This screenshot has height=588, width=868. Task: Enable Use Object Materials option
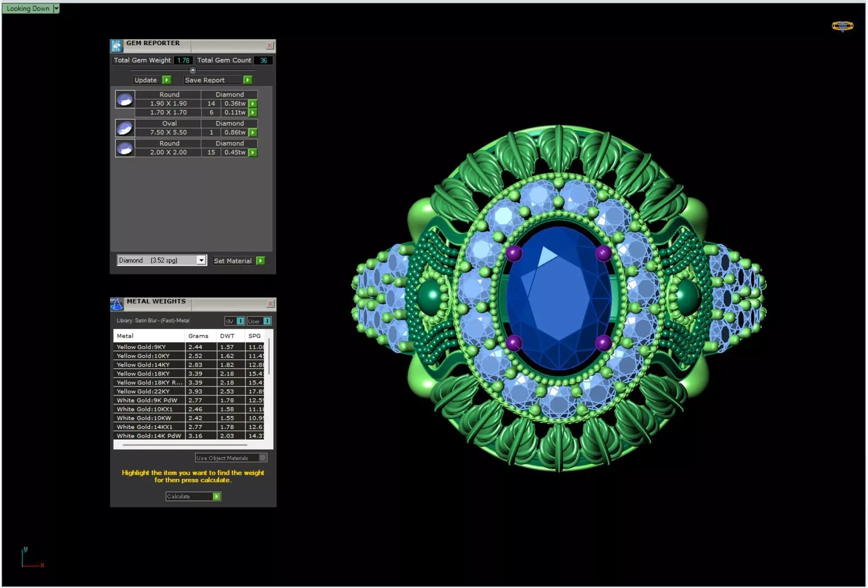click(x=262, y=458)
